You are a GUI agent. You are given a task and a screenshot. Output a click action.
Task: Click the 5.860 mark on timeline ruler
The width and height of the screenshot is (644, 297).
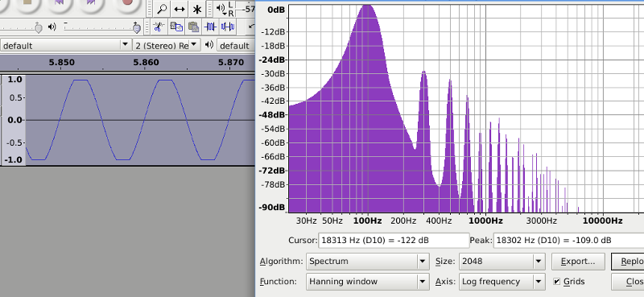pyautogui.click(x=146, y=63)
